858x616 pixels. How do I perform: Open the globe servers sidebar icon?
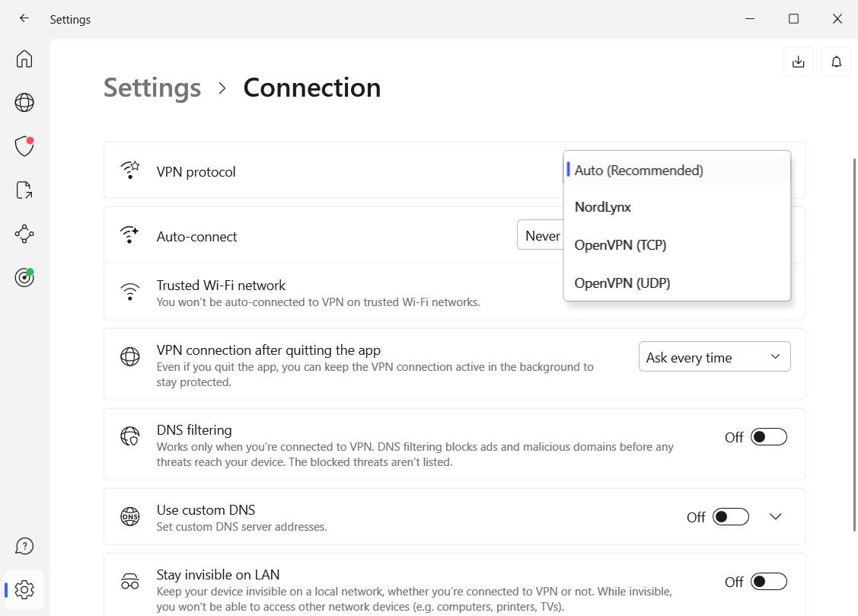tap(24, 102)
